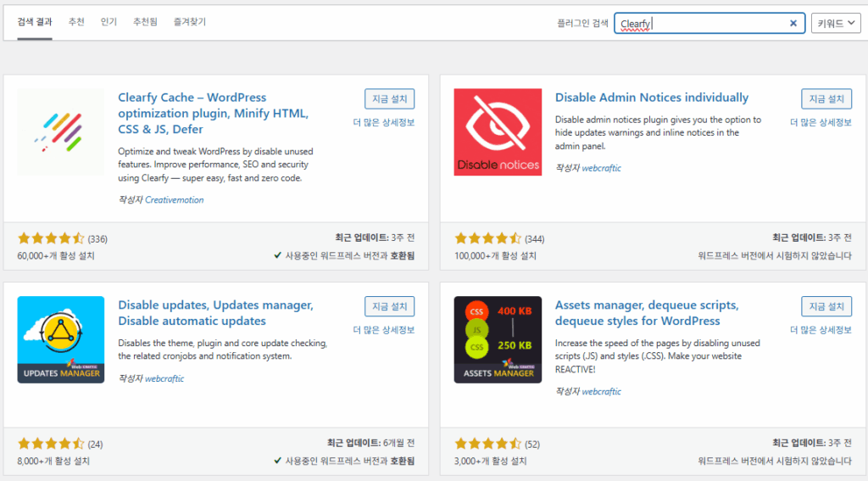Screen dimensions: 868x481
Task: Open the 즐겨찾기 tab
Action: (x=189, y=21)
